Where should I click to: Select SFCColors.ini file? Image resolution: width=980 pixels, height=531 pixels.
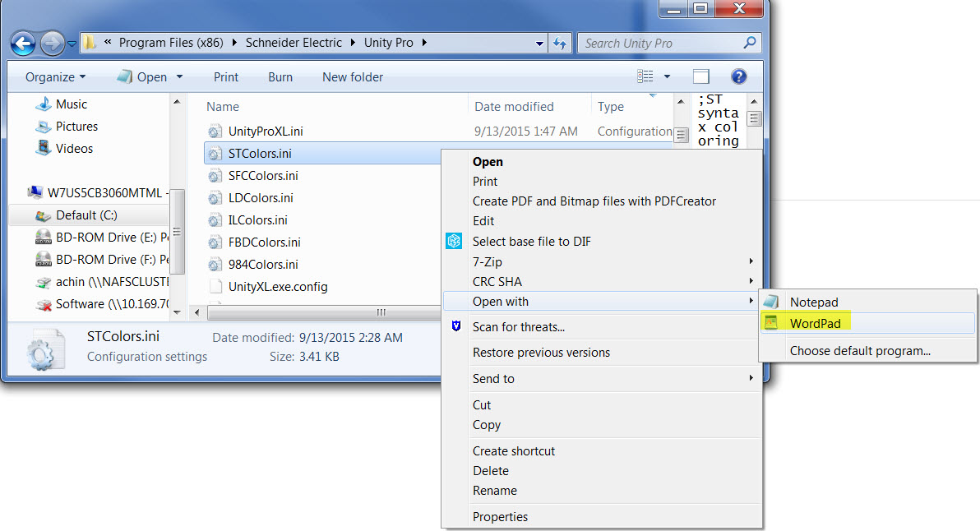point(263,176)
